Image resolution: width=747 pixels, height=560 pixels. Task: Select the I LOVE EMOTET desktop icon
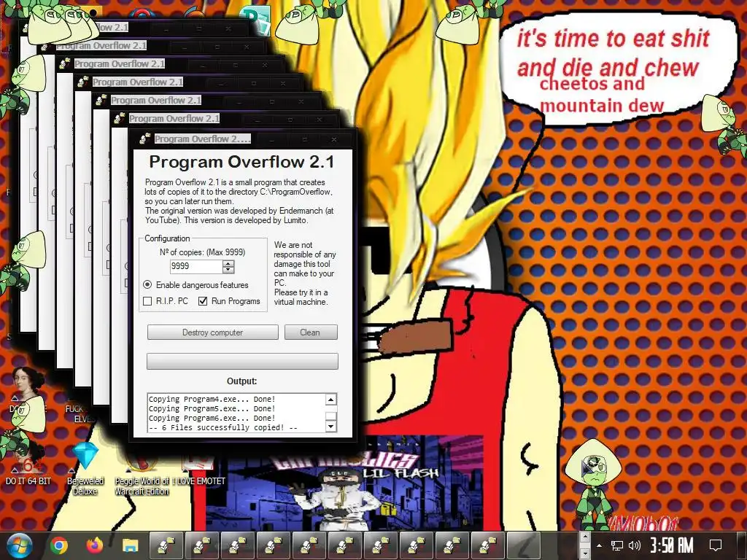pyautogui.click(x=198, y=472)
